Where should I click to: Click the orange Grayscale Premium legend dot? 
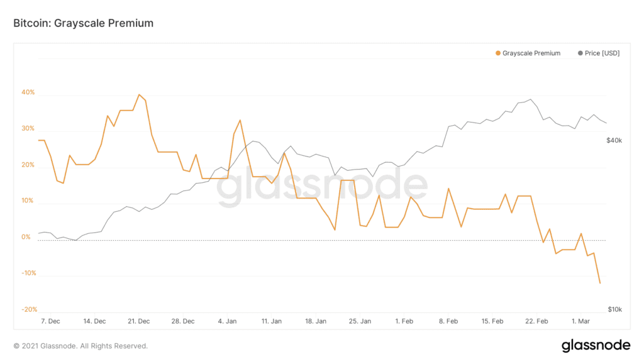[x=498, y=53]
